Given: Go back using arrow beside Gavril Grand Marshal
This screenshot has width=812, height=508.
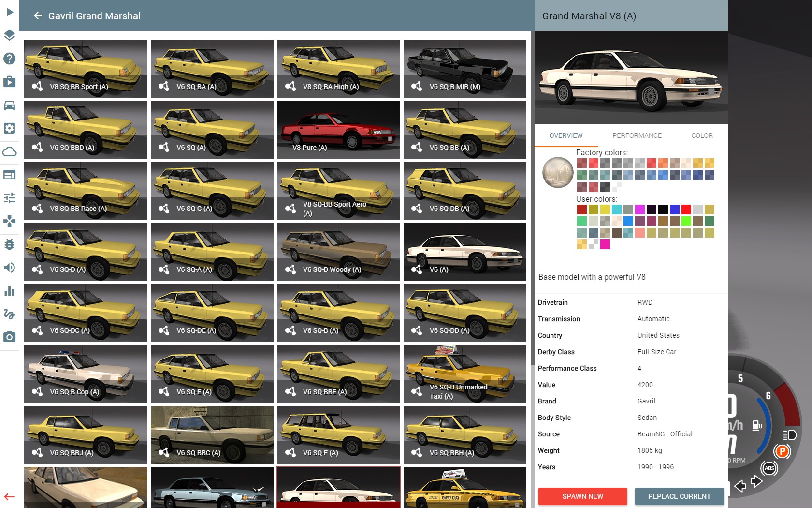Looking at the screenshot, I should 38,16.
